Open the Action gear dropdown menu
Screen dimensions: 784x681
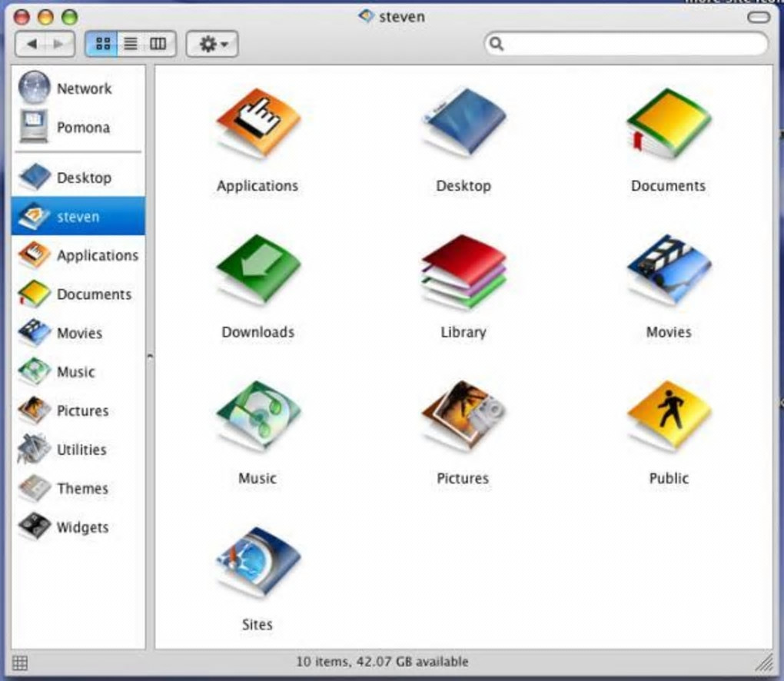pos(212,44)
